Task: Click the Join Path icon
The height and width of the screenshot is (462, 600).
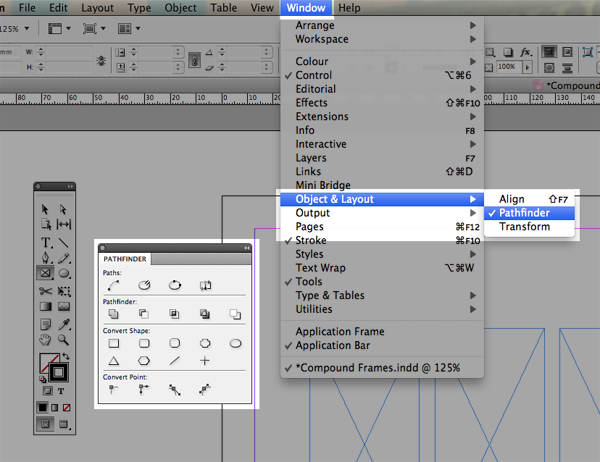Action: [x=114, y=285]
